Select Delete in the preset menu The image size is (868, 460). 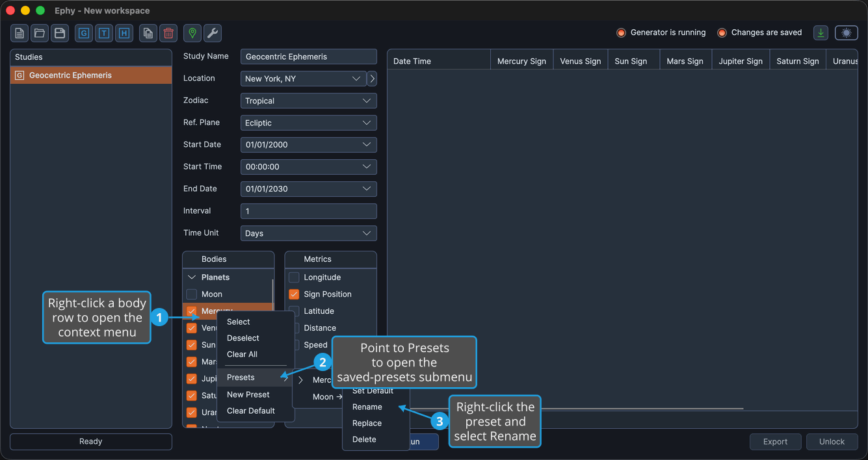tap(376, 439)
